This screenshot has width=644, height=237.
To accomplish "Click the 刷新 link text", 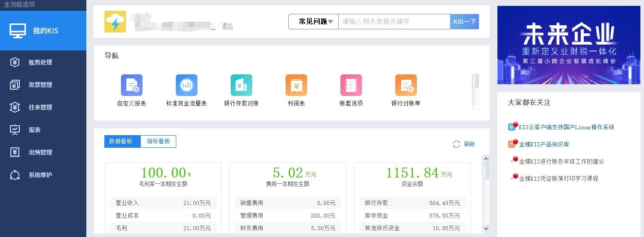I will [469, 144].
